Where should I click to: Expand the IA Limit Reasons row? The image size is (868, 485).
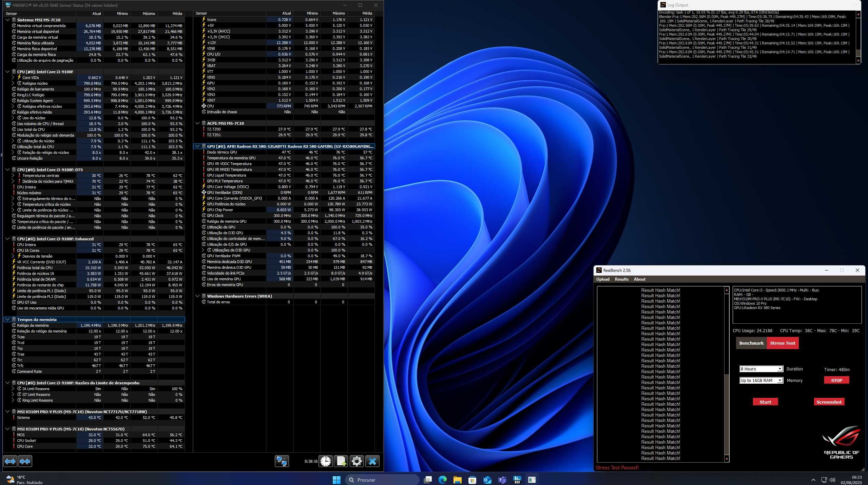coord(13,389)
